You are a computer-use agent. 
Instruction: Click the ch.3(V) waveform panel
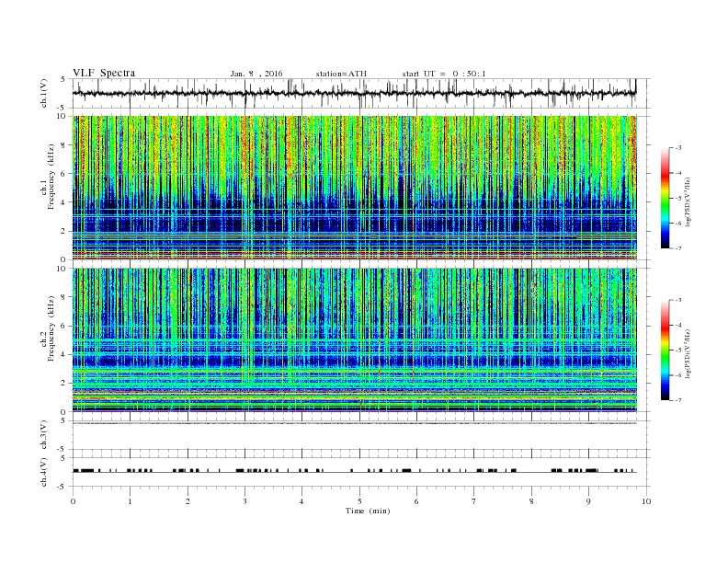[x=361, y=435]
